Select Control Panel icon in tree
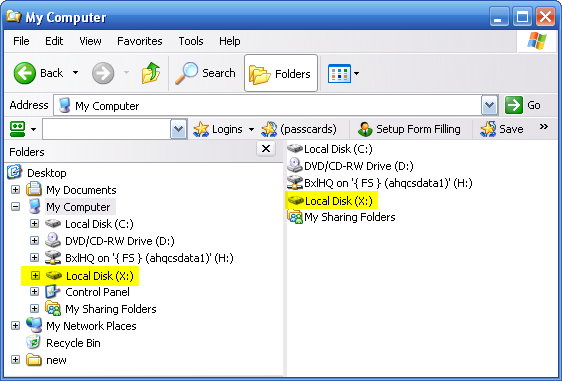The height and width of the screenshot is (381, 562). (53, 291)
